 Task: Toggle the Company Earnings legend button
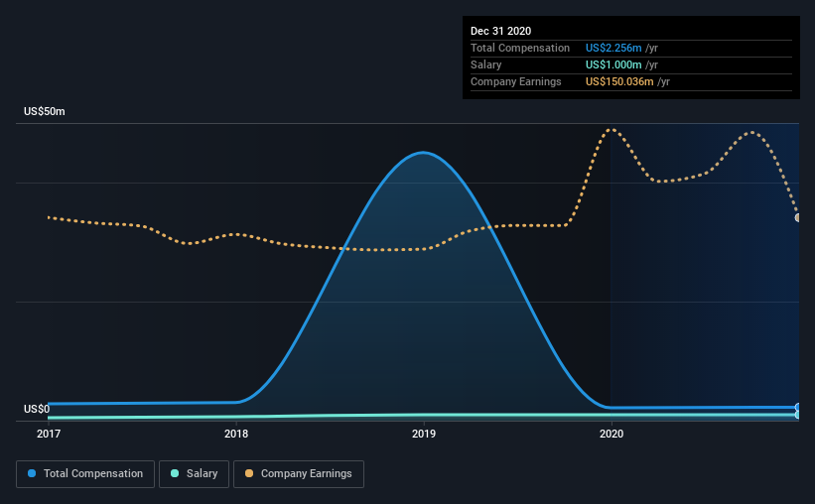[299, 474]
